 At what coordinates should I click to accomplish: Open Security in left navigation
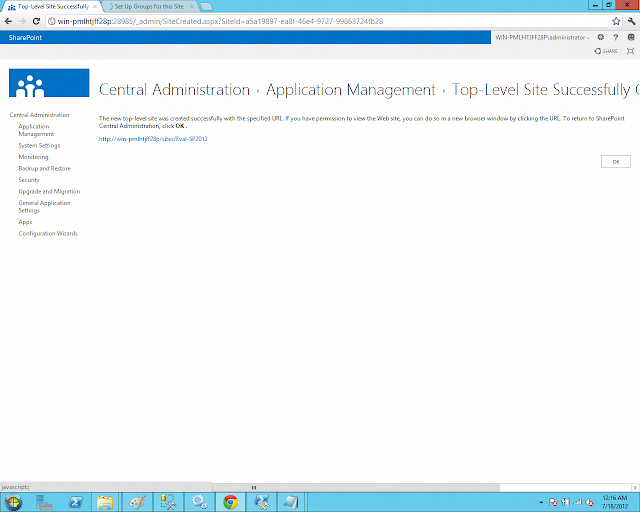point(29,180)
